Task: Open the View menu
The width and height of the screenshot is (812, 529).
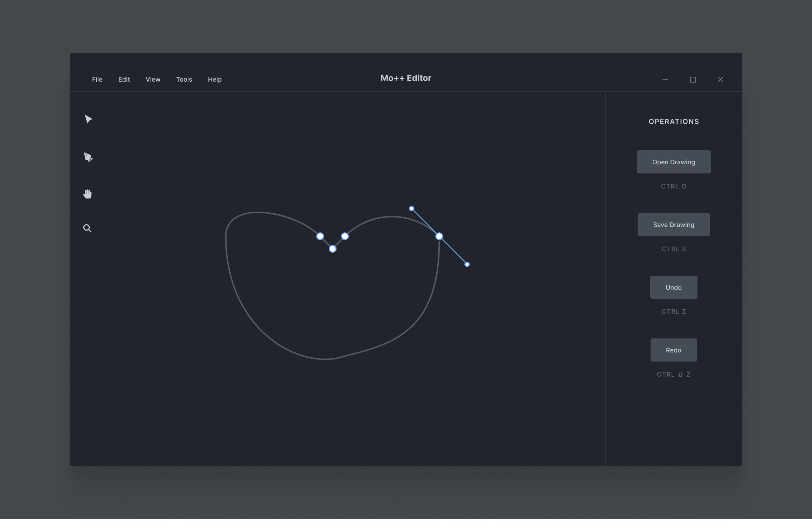Action: pyautogui.click(x=153, y=80)
